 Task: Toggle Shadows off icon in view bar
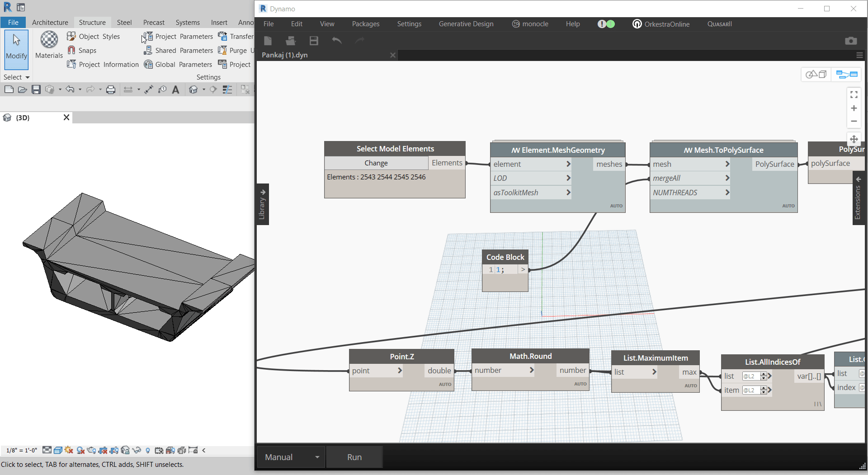(80, 450)
